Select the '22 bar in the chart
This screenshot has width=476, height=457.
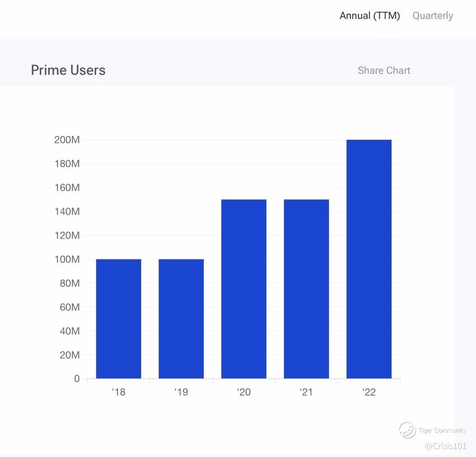(x=369, y=259)
